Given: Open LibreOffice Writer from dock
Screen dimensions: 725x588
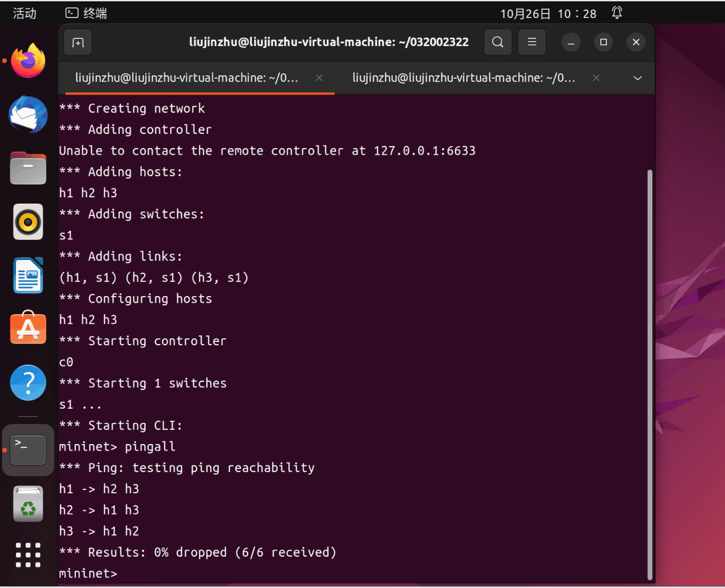Looking at the screenshot, I should [28, 275].
